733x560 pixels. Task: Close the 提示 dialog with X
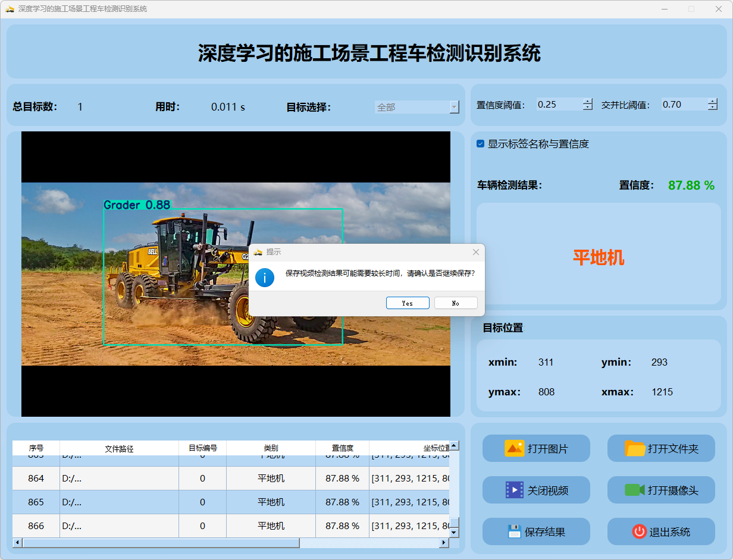(x=475, y=252)
